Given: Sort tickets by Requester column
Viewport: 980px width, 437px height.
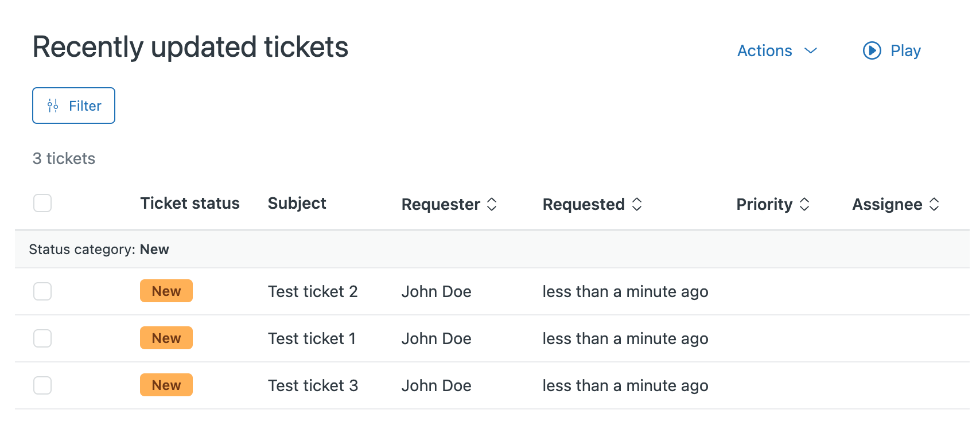Looking at the screenshot, I should click(441, 204).
